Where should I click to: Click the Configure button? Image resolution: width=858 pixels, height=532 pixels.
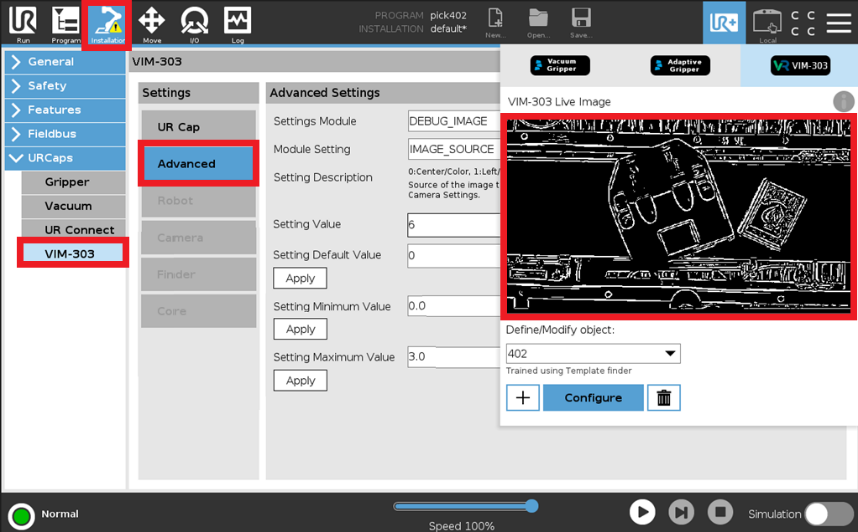click(x=593, y=397)
